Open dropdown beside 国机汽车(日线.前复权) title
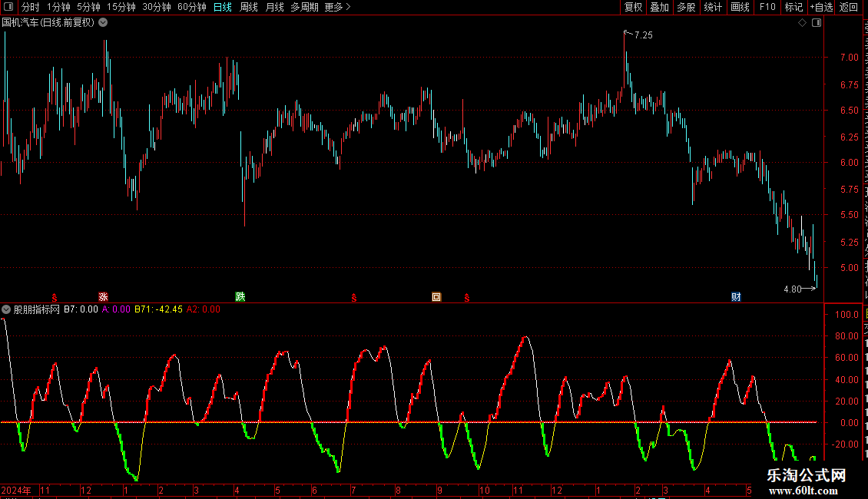The width and height of the screenshot is (868, 499). click(103, 23)
